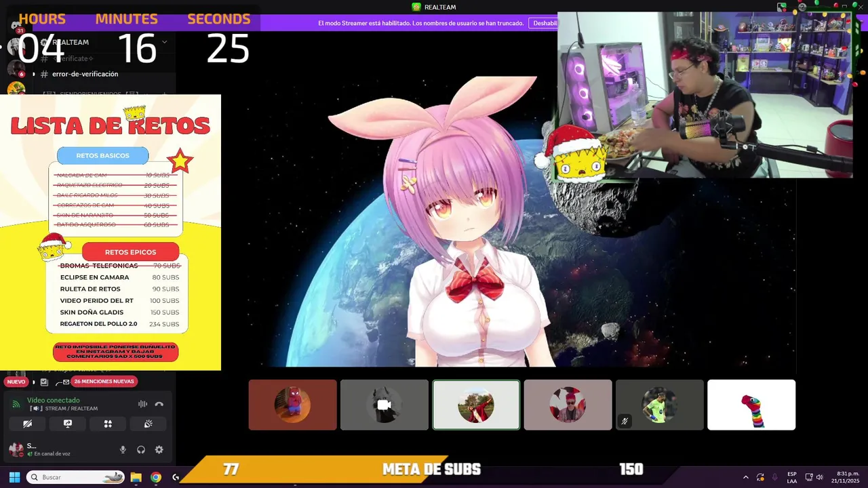Expand the REALTEAM server dropdown arrow
The height and width of the screenshot is (488, 868).
(x=164, y=42)
